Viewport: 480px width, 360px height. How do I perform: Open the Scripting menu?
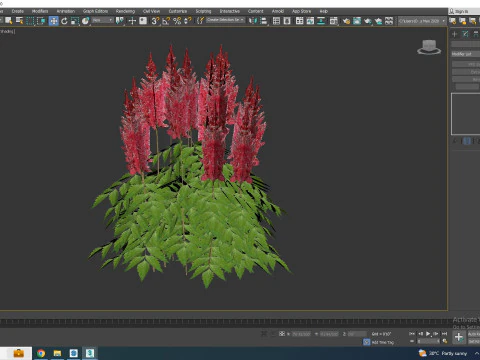[x=203, y=11]
